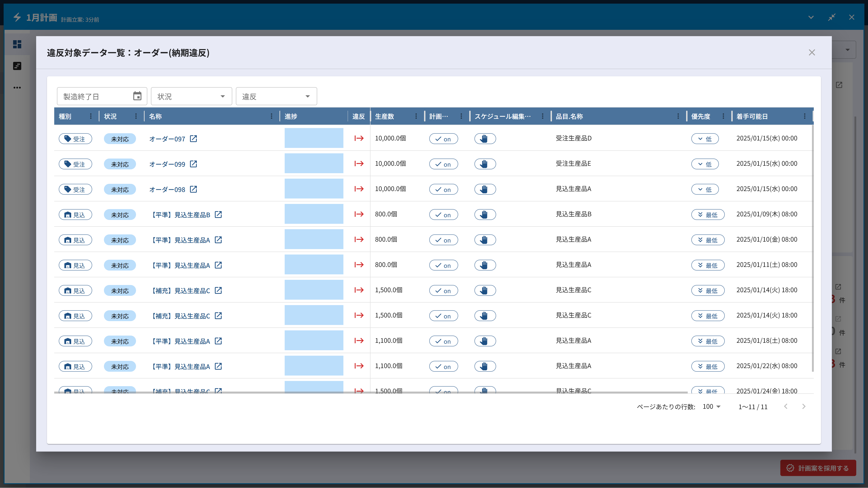Toggle the plan 'on' switch for オーダー097
This screenshot has width=868, height=488.
point(443,139)
